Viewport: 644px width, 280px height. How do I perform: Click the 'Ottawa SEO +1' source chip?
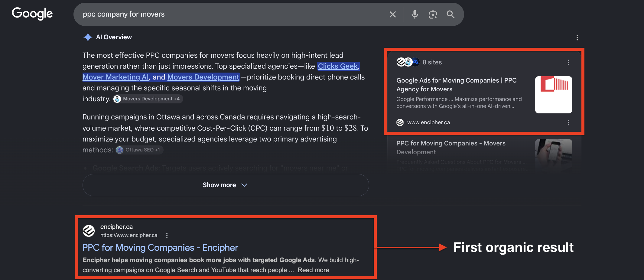point(139,150)
